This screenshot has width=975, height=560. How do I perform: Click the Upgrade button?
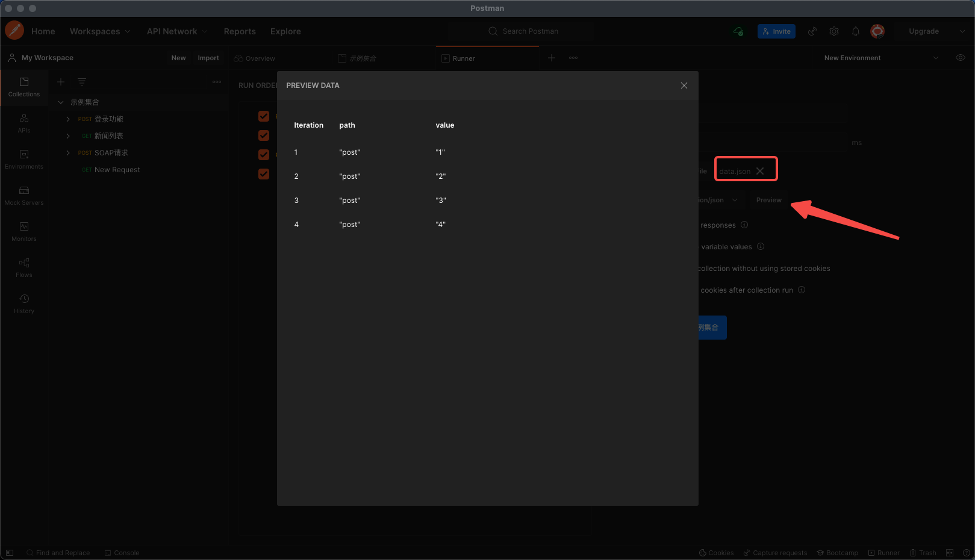pos(924,31)
